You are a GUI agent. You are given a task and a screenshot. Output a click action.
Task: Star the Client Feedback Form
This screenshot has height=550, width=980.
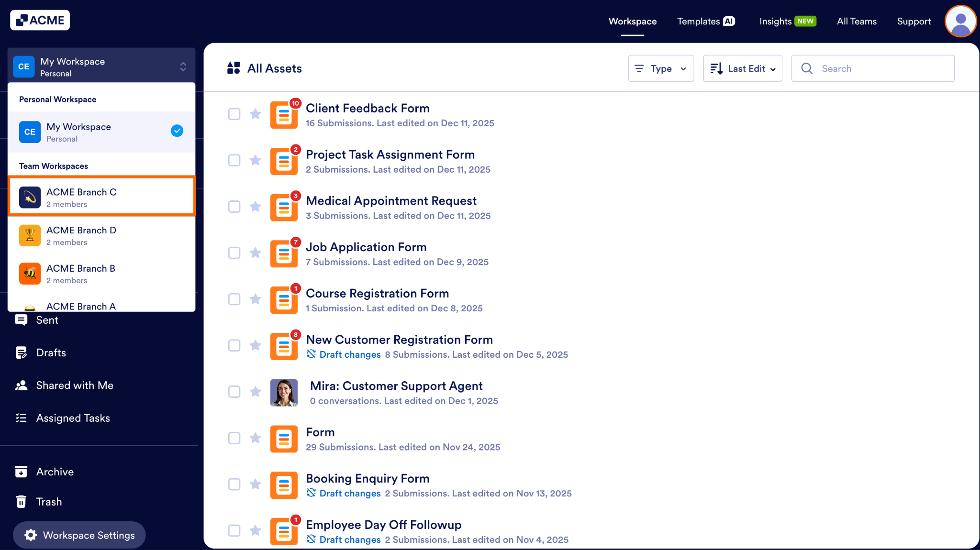tap(256, 114)
